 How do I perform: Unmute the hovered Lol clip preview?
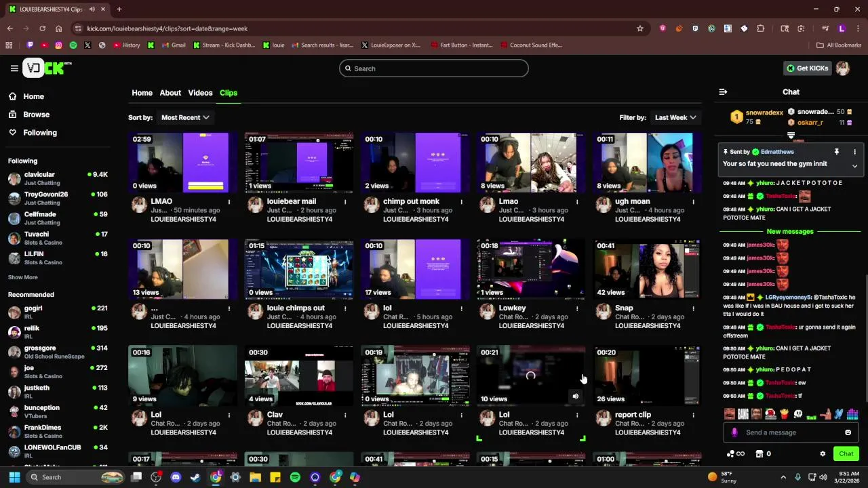[575, 397]
